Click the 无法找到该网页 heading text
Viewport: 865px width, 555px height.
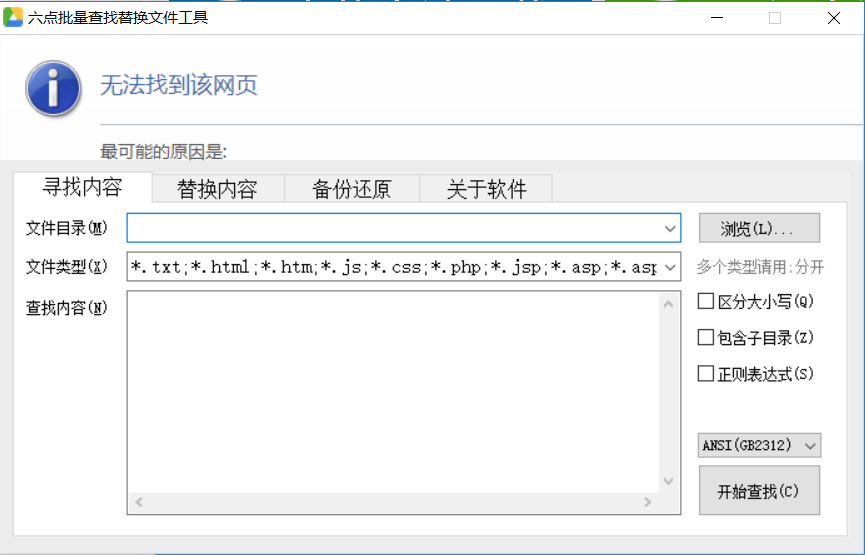coord(179,86)
